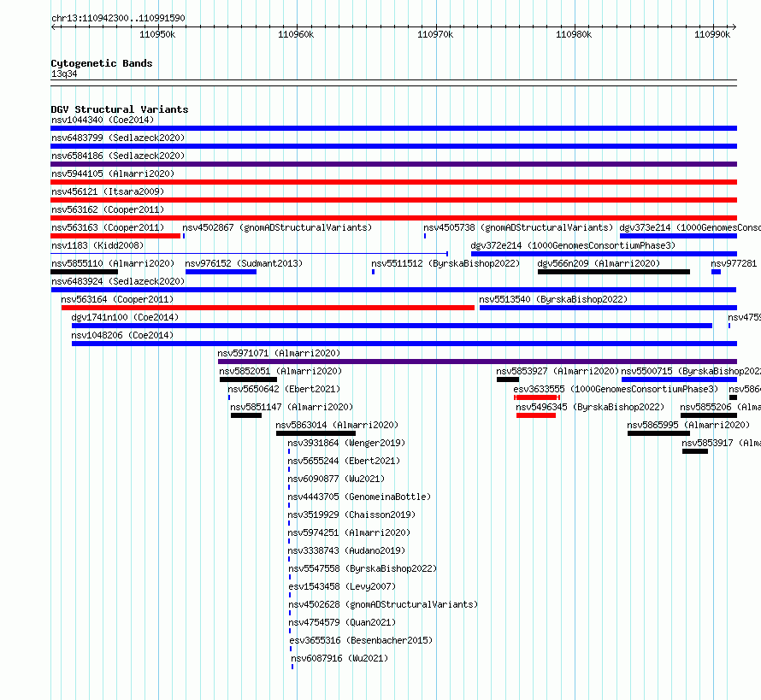761x700 pixels.
Task: Click dgv372e214 (1000GenomesConsortiumPhase3) label
Action: [573, 245]
